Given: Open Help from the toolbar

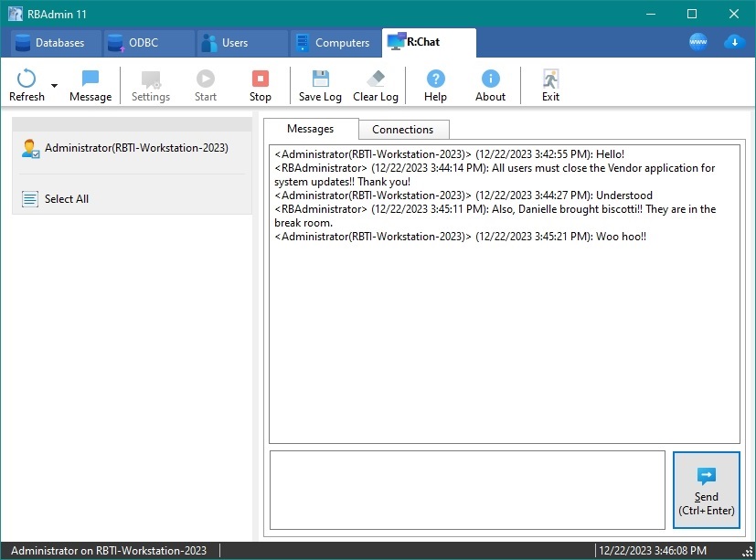Looking at the screenshot, I should 435,85.
